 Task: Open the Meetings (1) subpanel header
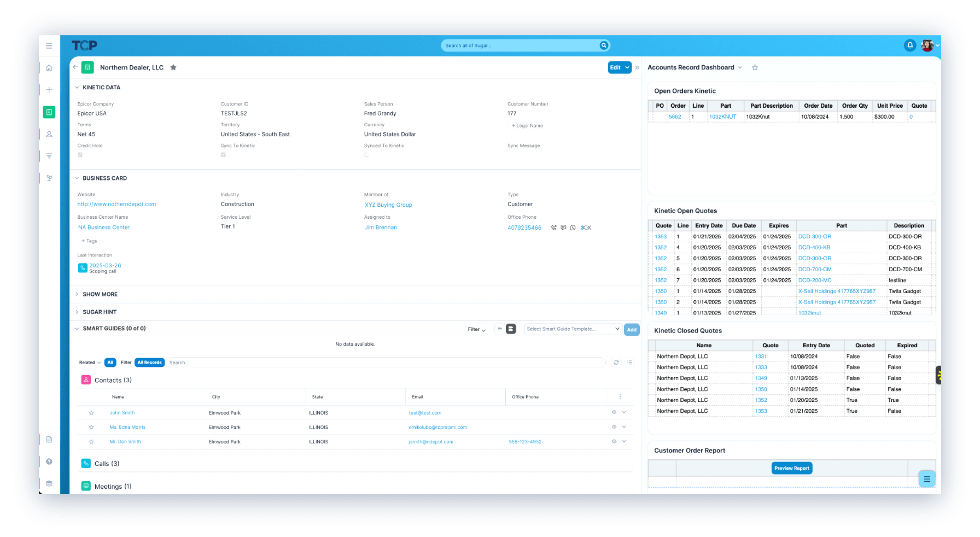[113, 487]
